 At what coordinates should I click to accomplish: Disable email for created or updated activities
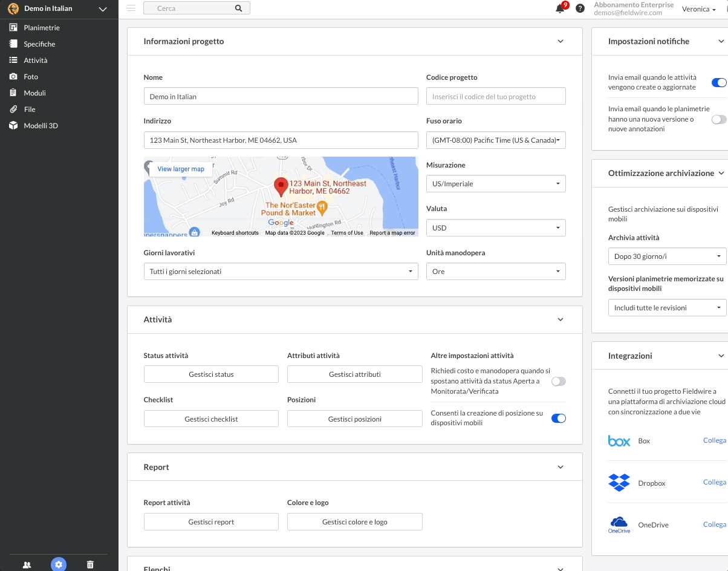point(719,83)
